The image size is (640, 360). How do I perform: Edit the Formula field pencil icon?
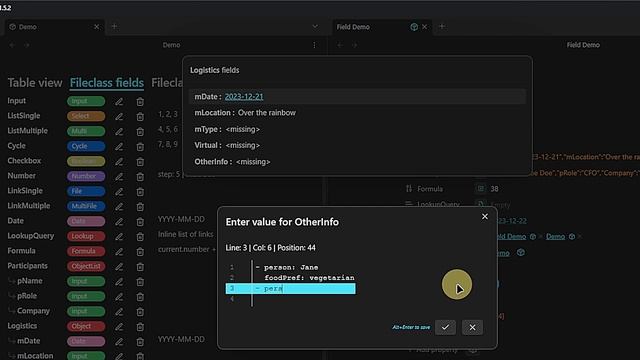(x=119, y=252)
